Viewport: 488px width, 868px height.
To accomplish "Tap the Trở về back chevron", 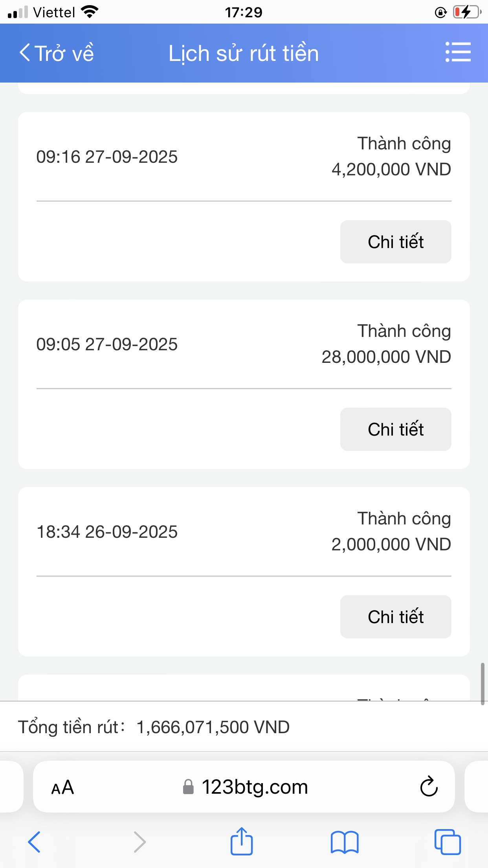I will [x=25, y=53].
